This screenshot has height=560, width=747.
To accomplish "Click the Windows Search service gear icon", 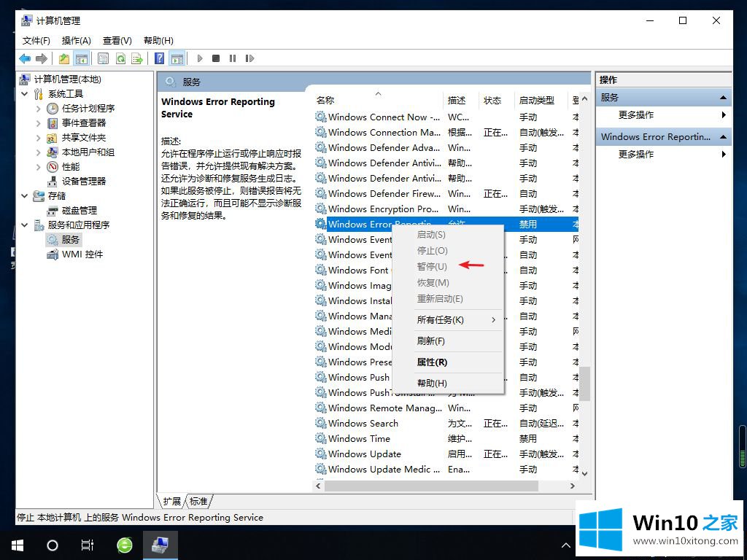I will [321, 423].
